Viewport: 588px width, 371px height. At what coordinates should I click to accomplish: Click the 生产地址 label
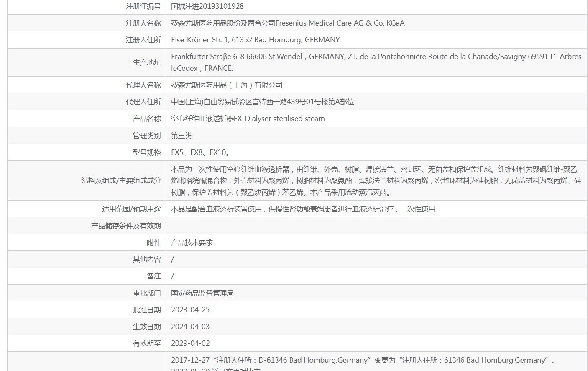coord(147,62)
